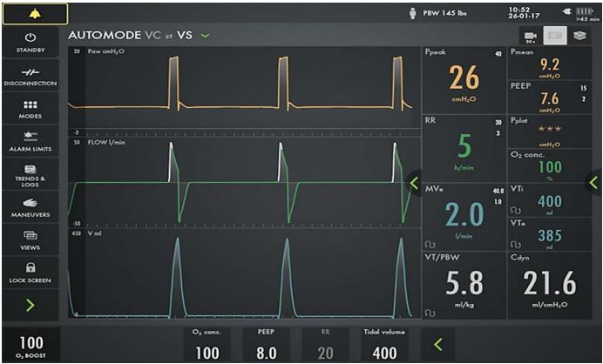Viewport: 603px width, 364px height.
Task: Start the 30 s recording camera icon
Action: (x=531, y=36)
